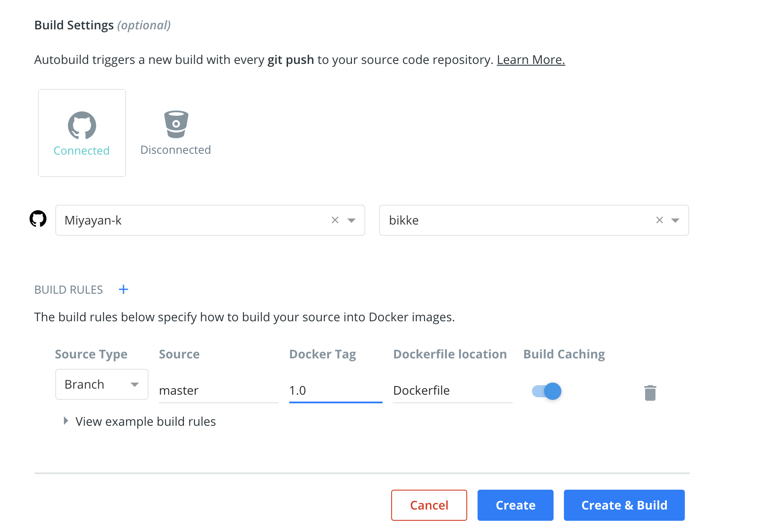Click the Docker Tag field showing 1.0
The width and height of the screenshot is (766, 532).
pyautogui.click(x=336, y=390)
